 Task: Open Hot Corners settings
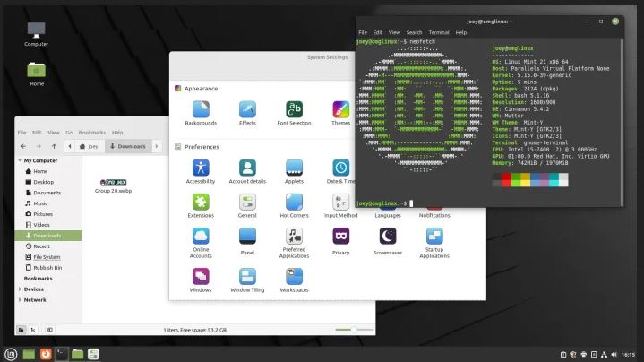tap(294, 205)
